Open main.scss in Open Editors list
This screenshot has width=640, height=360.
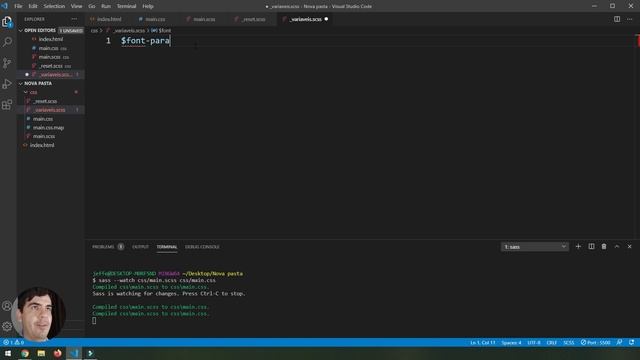pyautogui.click(x=51, y=57)
